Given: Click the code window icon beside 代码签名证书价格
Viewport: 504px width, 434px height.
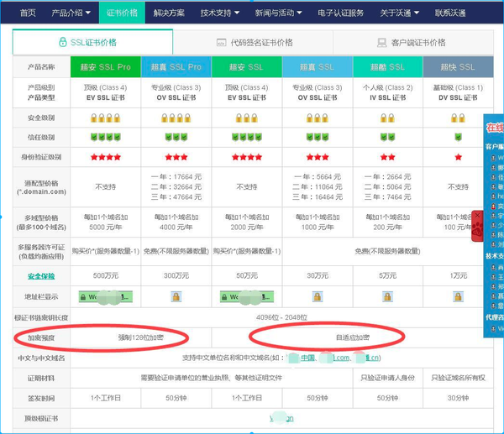Looking at the screenshot, I should pyautogui.click(x=222, y=43).
